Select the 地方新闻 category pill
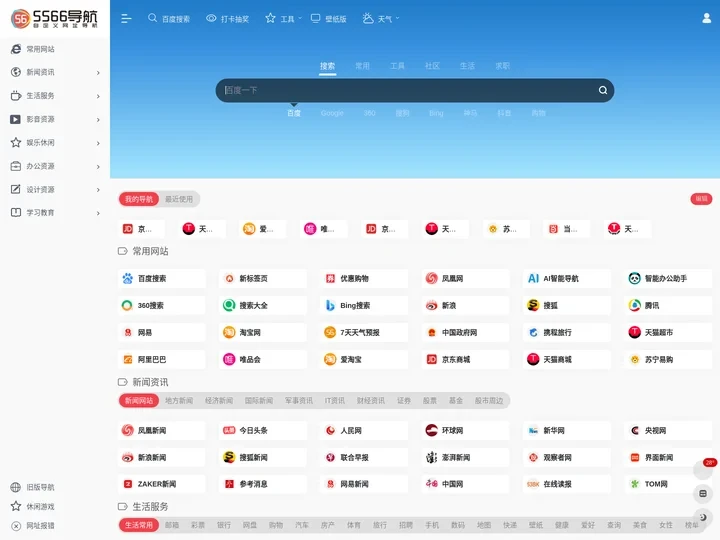This screenshot has height=540, width=720. (x=179, y=400)
